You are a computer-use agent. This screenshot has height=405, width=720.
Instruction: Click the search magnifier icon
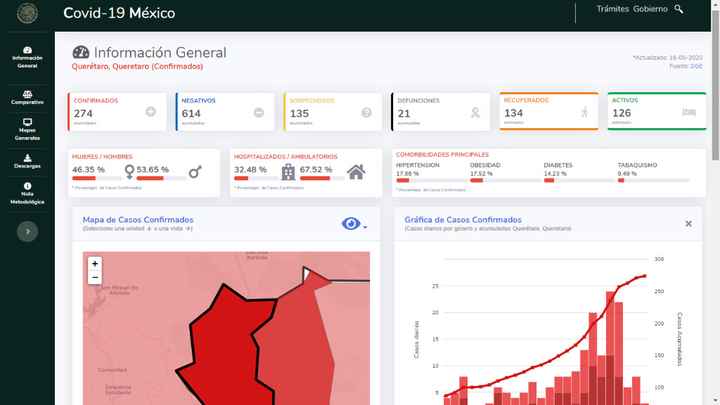(x=679, y=9)
